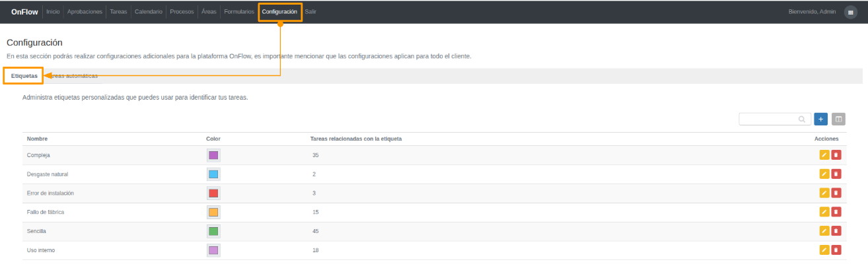
Task: Click the 15 related tasks value
Action: [316, 212]
